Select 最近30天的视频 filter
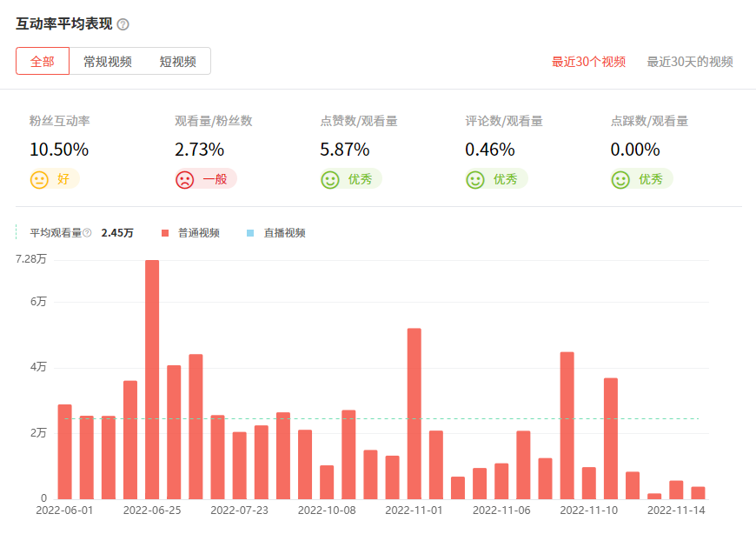 tap(690, 62)
